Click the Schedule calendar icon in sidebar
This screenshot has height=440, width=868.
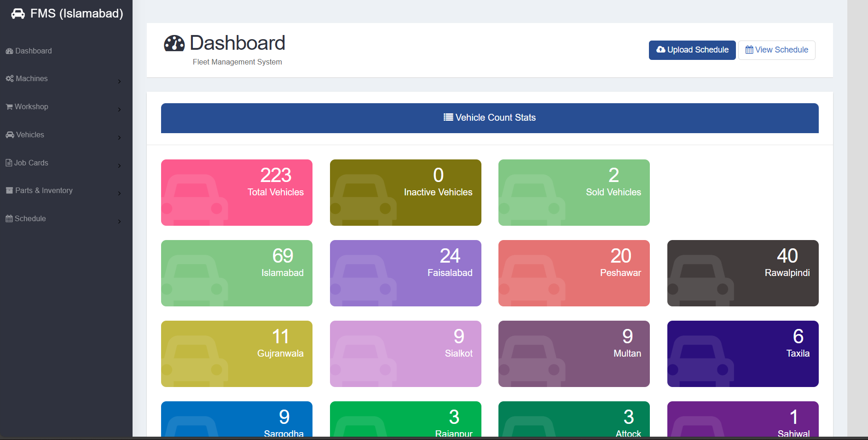9,219
